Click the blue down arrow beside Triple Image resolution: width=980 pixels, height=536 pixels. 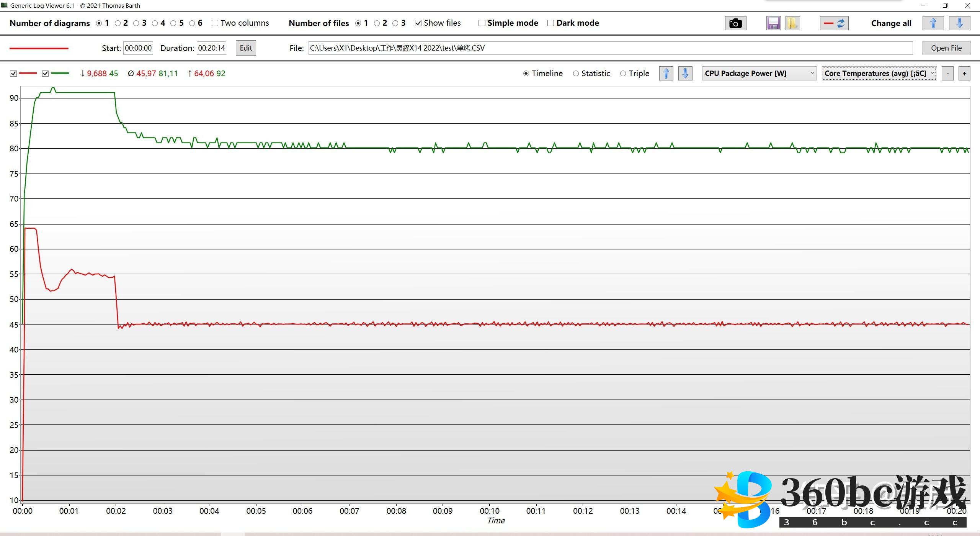point(685,73)
